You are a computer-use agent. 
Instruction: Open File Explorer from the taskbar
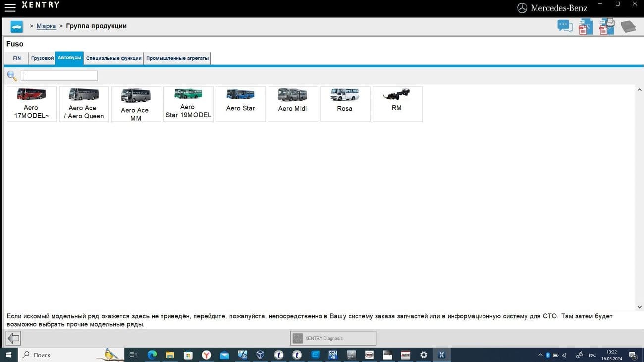tap(170, 355)
